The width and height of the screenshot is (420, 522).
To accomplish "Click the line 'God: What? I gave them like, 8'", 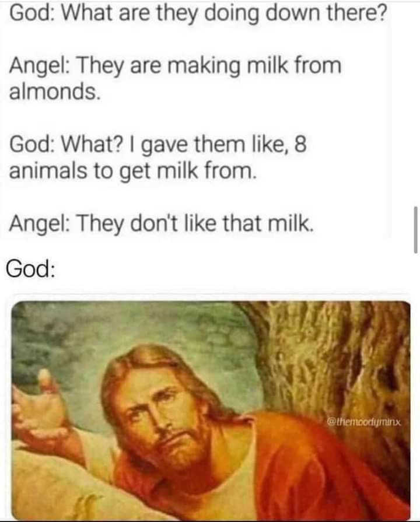I will 158,145.
